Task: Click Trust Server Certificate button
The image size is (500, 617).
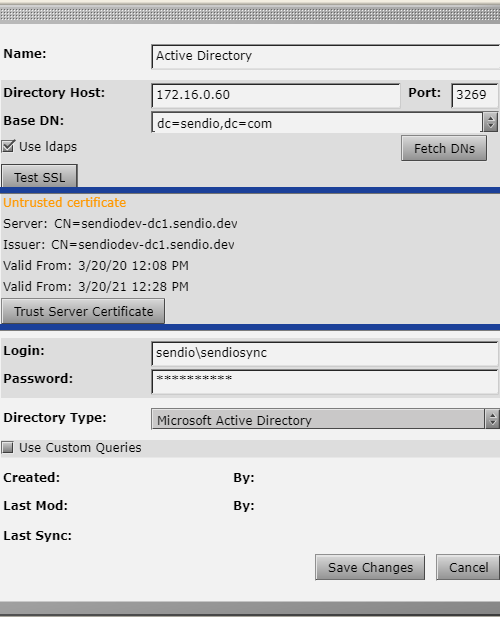Action: click(x=83, y=311)
